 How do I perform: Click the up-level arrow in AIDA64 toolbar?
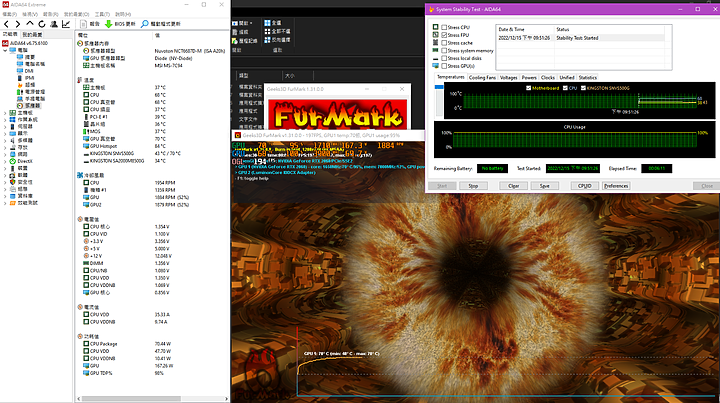(x=30, y=24)
